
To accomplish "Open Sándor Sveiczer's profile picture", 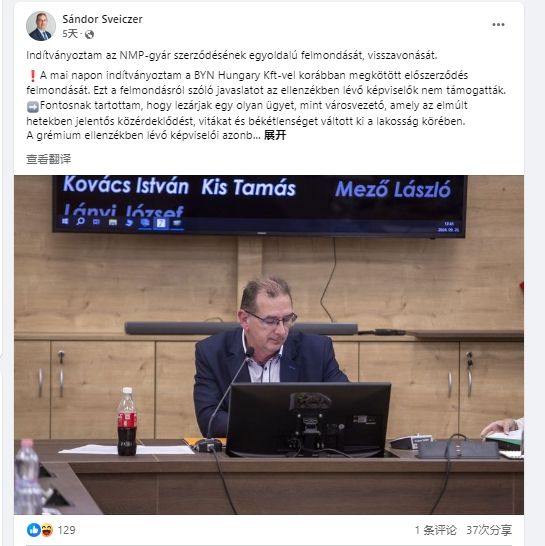I will (41, 26).
